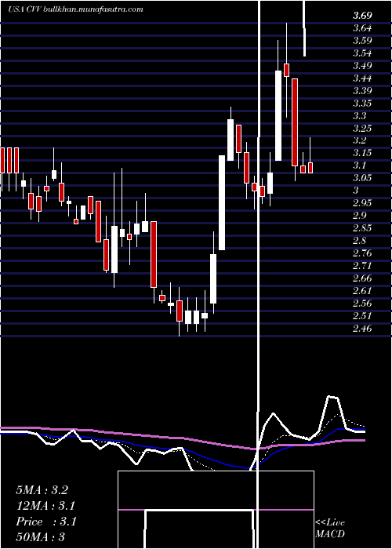Click the 3.35 price axis label
This screenshot has height=549, width=392.
362,104
